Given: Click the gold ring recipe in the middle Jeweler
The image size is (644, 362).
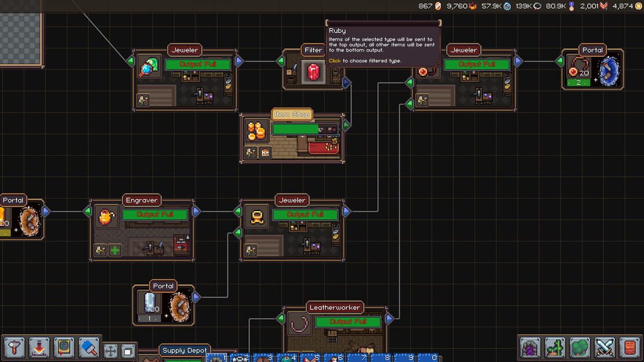Looking at the screenshot, I should click(x=256, y=216).
